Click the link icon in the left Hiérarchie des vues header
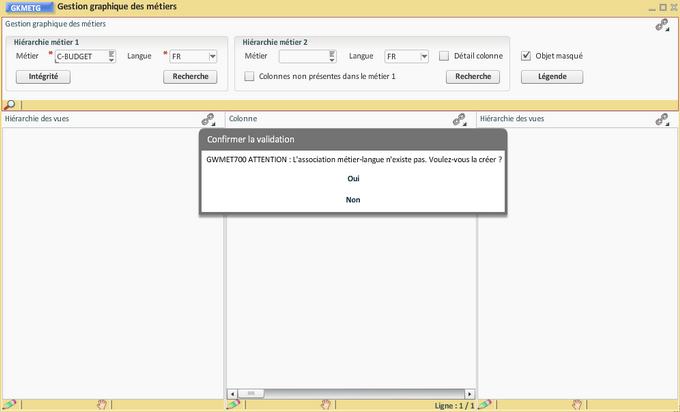This screenshot has width=680, height=412. (208, 119)
